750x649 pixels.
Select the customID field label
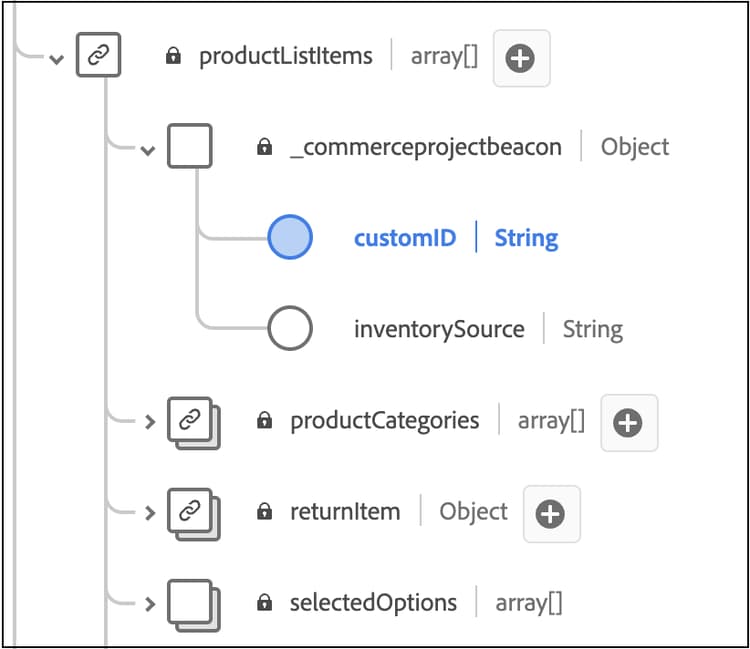405,238
